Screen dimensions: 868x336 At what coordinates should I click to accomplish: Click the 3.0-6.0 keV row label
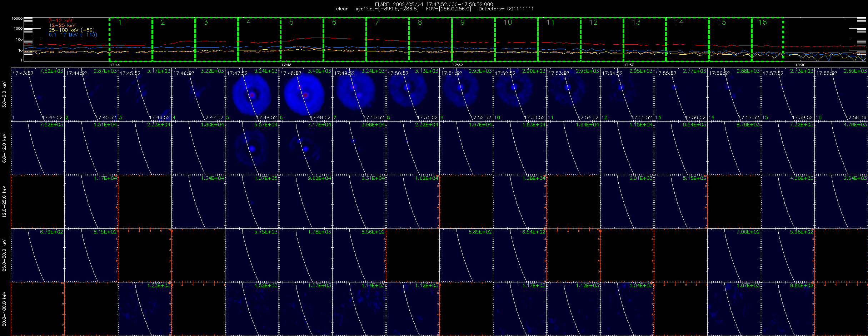(4, 94)
